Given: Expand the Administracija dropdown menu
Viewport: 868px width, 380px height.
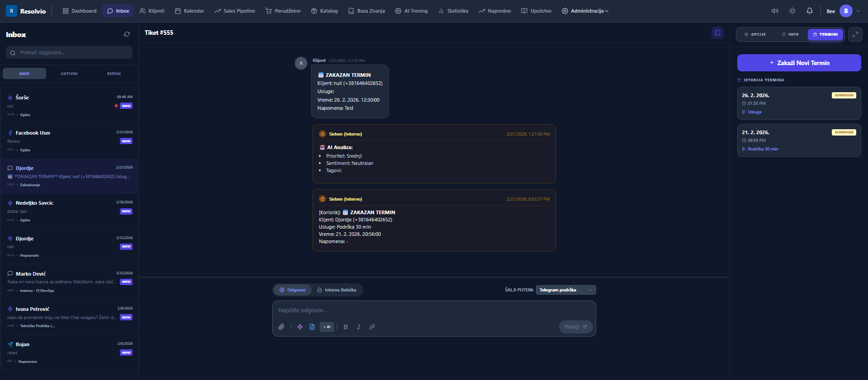Looking at the screenshot, I should (585, 11).
